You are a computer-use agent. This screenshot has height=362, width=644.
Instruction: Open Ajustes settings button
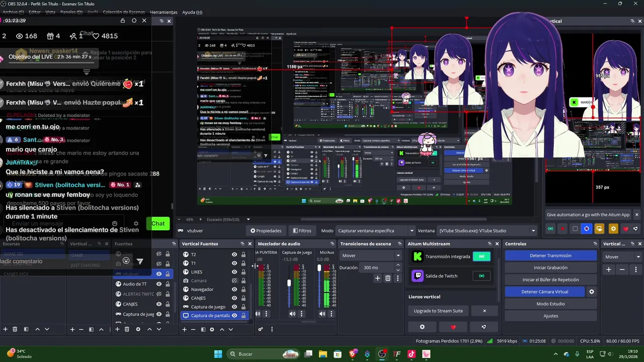click(550, 316)
